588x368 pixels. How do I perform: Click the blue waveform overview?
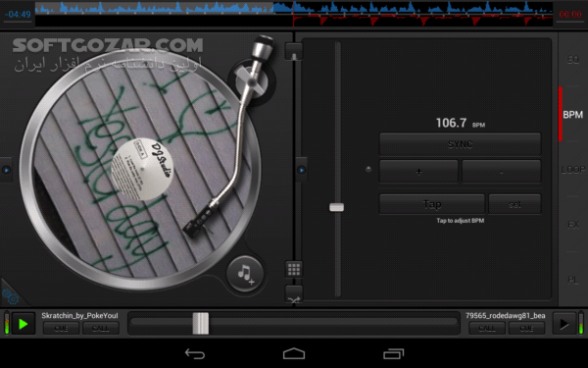tap(294, 8)
